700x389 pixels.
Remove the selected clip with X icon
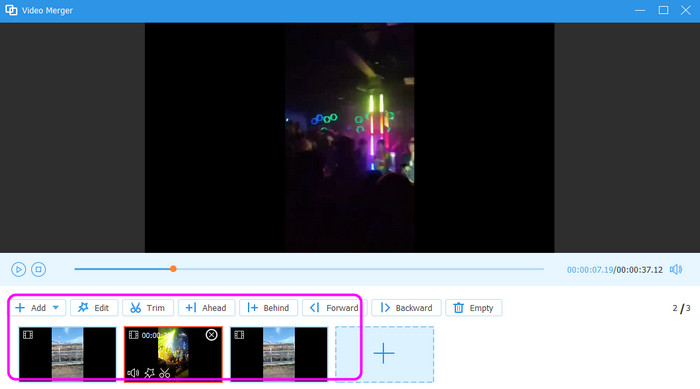point(212,335)
